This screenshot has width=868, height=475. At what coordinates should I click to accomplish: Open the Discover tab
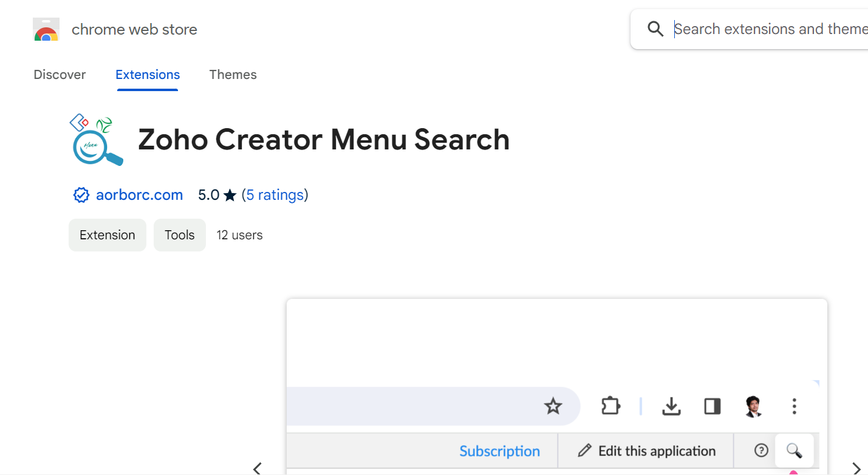click(59, 74)
